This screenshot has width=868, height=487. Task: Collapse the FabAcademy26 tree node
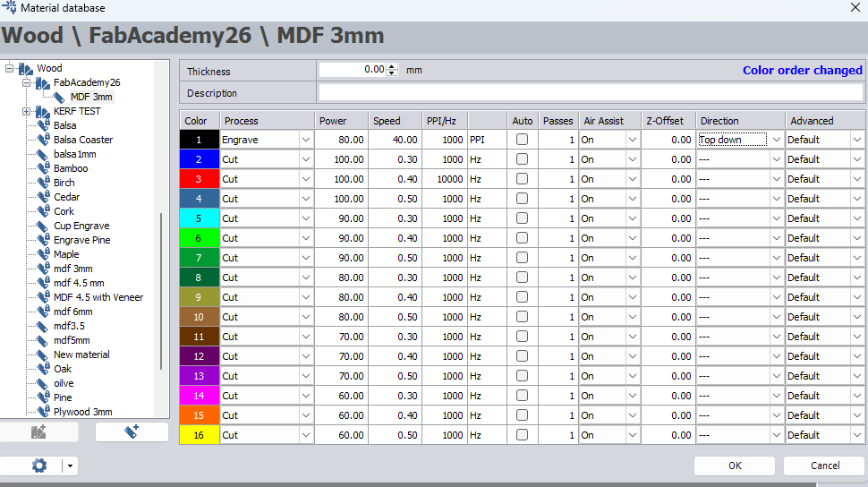[26, 82]
